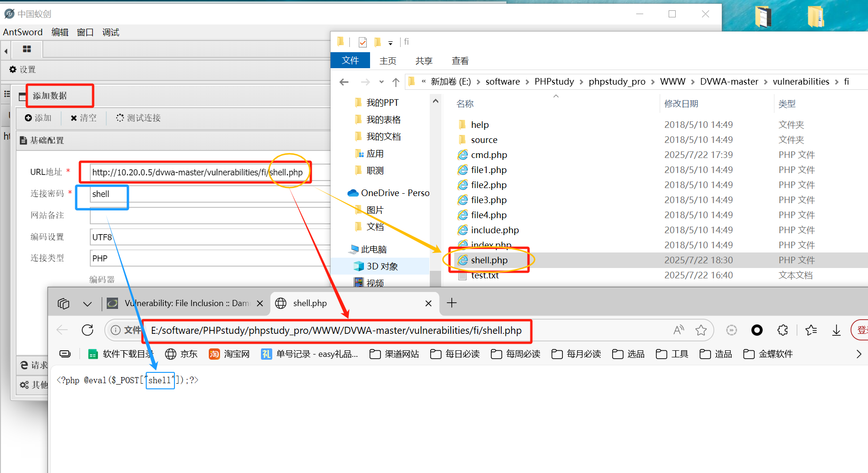The image size is (868, 473).
Task: Open the 连接类型 PHP dropdown
Action: [211, 258]
